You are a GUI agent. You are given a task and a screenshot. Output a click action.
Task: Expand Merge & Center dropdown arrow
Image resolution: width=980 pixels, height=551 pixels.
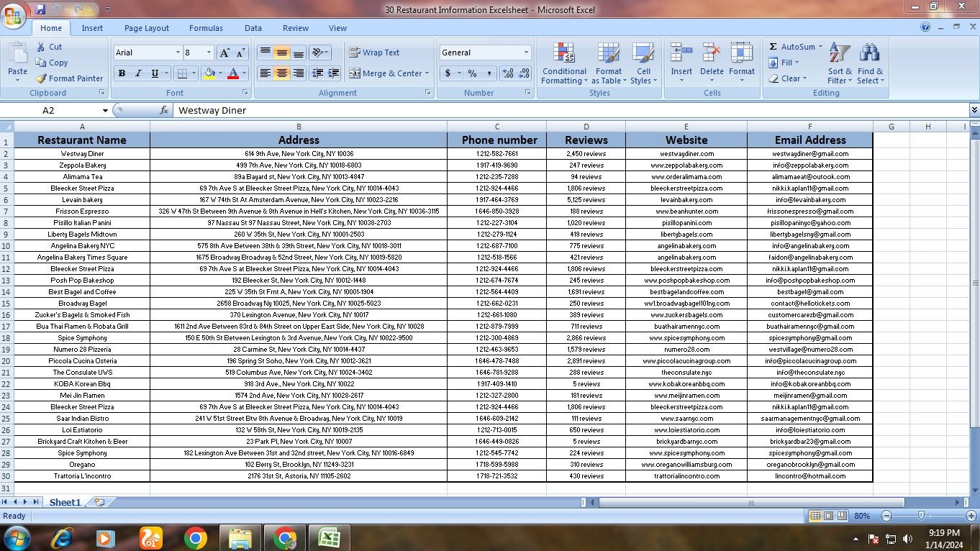pyautogui.click(x=427, y=73)
